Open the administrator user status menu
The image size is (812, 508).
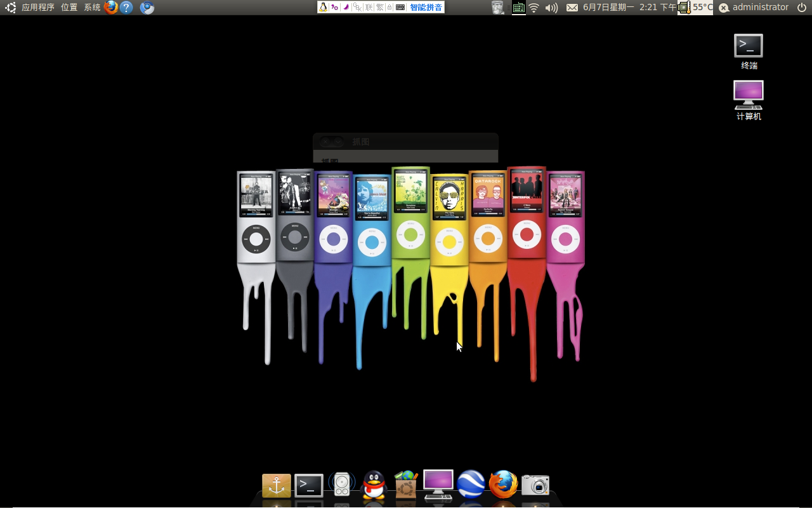(754, 8)
